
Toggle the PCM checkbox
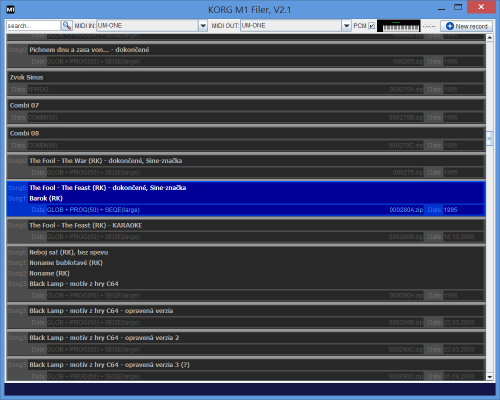click(372, 26)
